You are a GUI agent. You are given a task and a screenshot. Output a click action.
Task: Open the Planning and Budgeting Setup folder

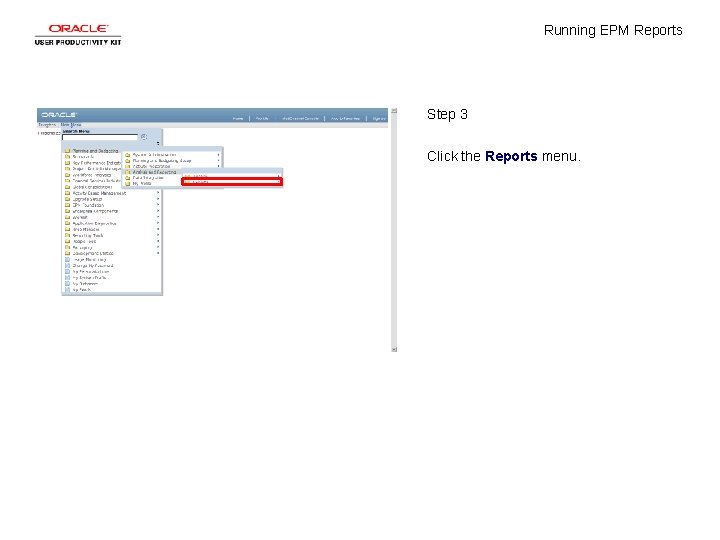[162, 161]
